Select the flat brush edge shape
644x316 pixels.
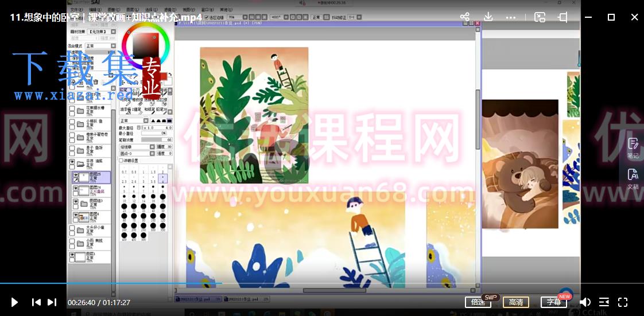169,120
